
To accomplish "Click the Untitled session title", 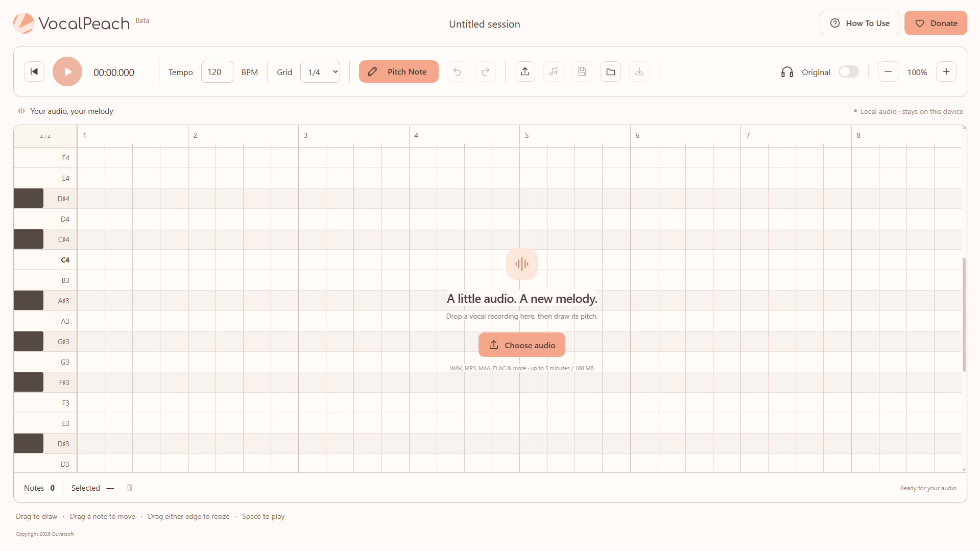I will 485,24.
